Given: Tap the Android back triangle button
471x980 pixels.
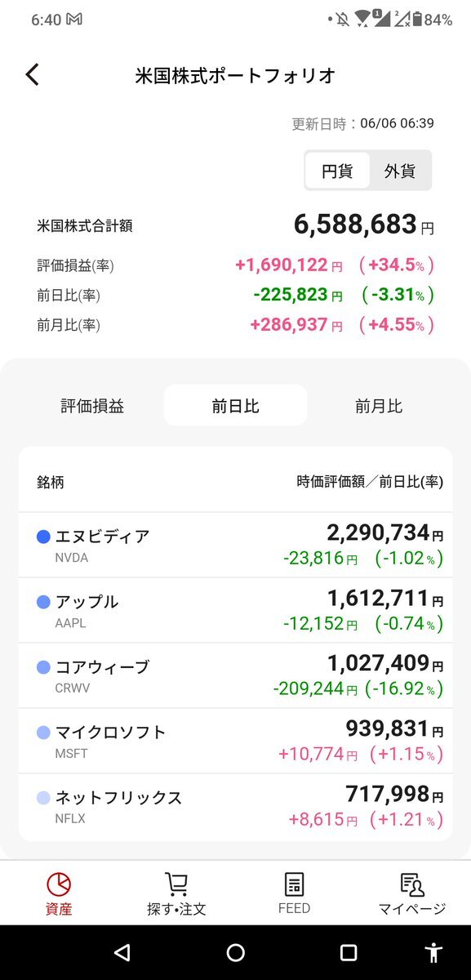Looking at the screenshot, I should [122, 952].
